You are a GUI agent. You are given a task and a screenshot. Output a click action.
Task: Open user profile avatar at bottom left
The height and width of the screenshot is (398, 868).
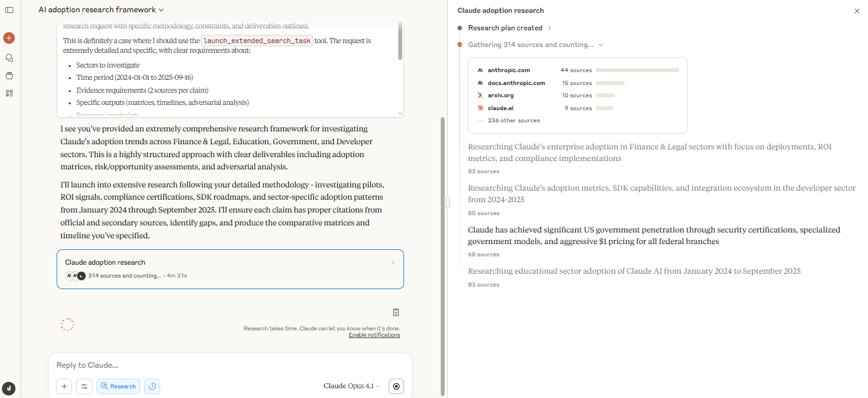point(8,388)
